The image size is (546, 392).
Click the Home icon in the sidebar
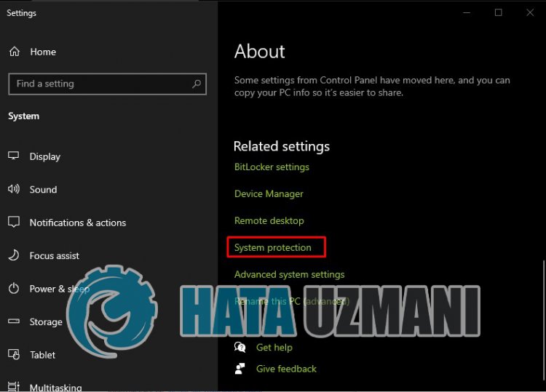point(14,52)
